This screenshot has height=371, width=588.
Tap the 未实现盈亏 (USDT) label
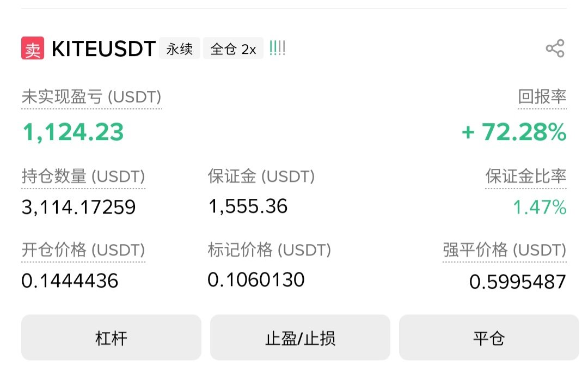pos(91,98)
